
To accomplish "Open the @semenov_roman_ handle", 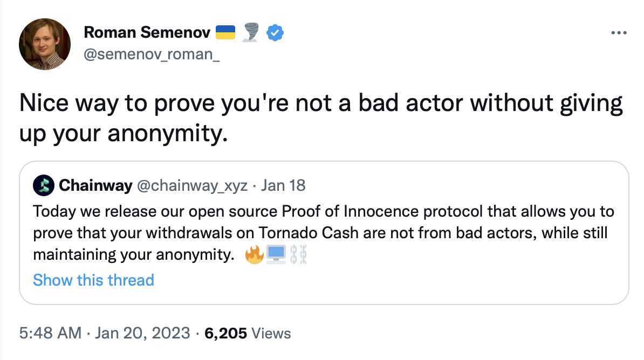I will (152, 56).
